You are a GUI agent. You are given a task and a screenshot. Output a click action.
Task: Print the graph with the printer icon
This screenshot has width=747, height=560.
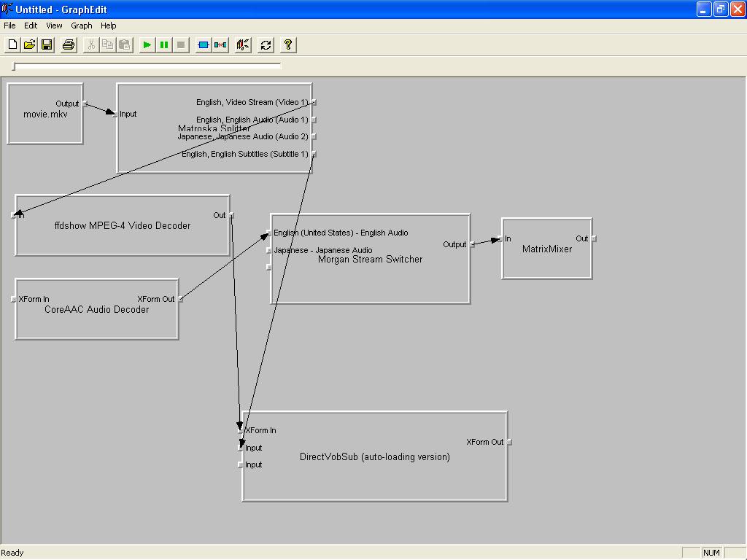tap(69, 44)
